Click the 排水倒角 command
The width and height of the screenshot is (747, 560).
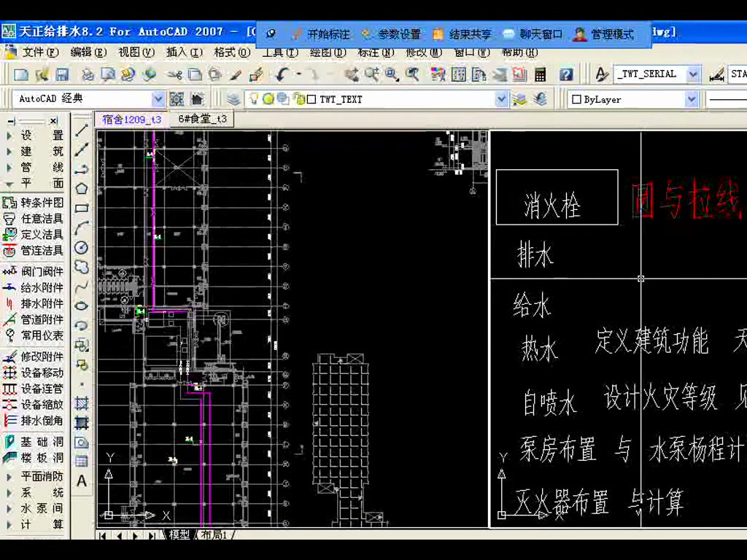(33, 421)
